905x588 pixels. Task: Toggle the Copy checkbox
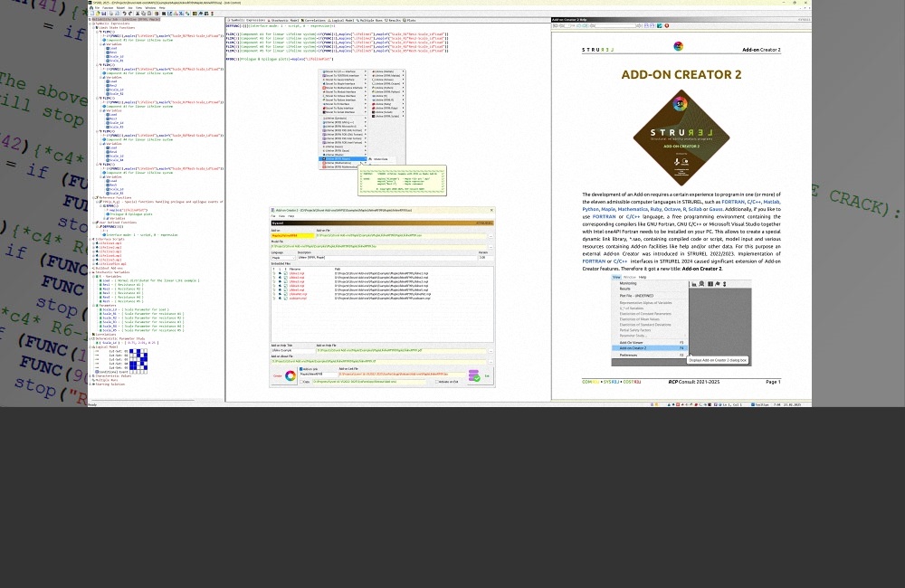click(301, 382)
